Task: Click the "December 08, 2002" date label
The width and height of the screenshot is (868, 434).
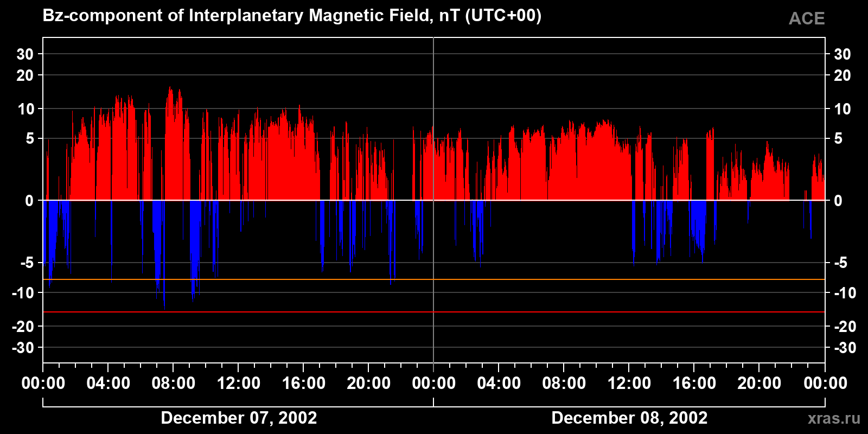Action: coord(629,418)
